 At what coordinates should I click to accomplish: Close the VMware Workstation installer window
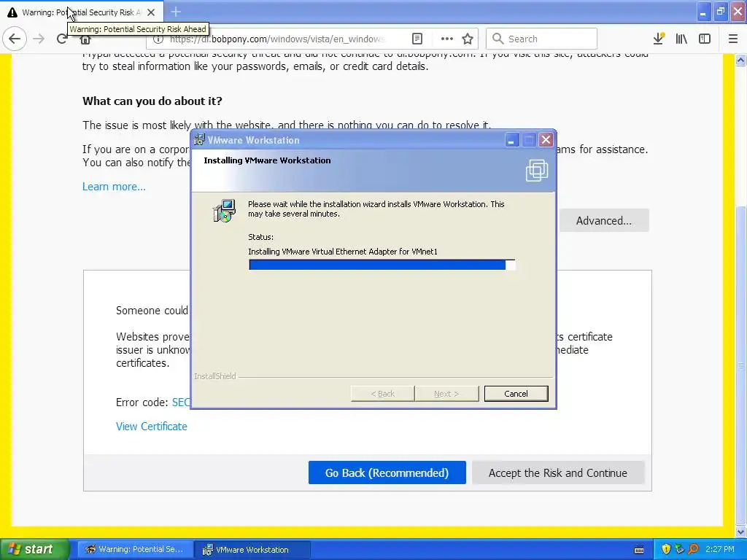point(546,140)
